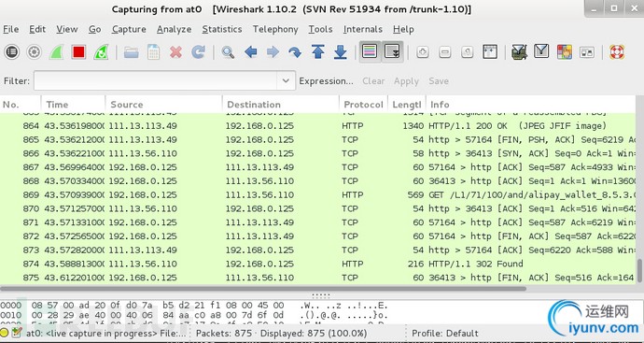Go forward in packet history arrow
Image resolution: width=644 pixels, height=343 pixels.
pos(273,52)
